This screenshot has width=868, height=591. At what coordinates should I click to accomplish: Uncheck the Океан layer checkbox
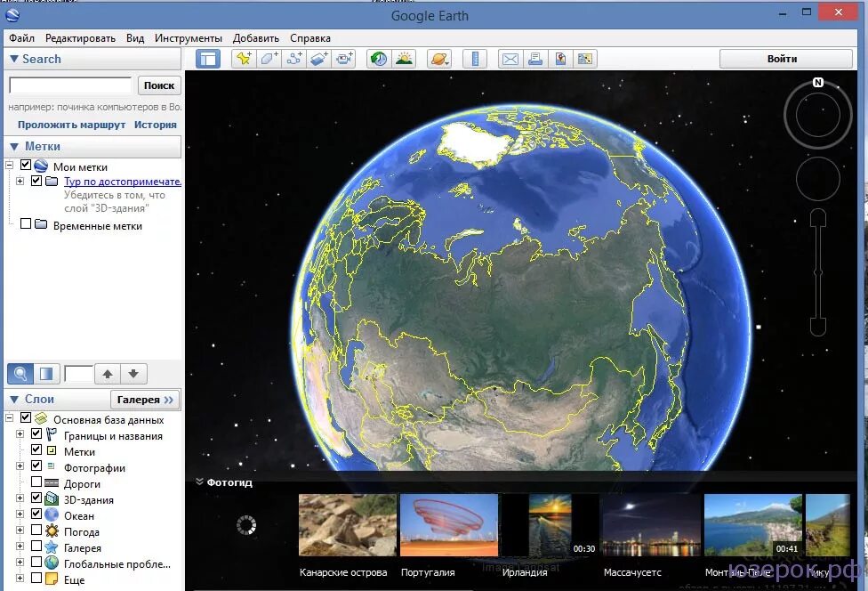(x=36, y=514)
